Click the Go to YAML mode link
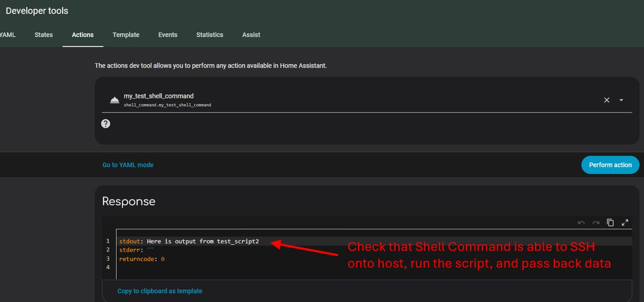Screen dimensions: 644x302 [x=128, y=165]
